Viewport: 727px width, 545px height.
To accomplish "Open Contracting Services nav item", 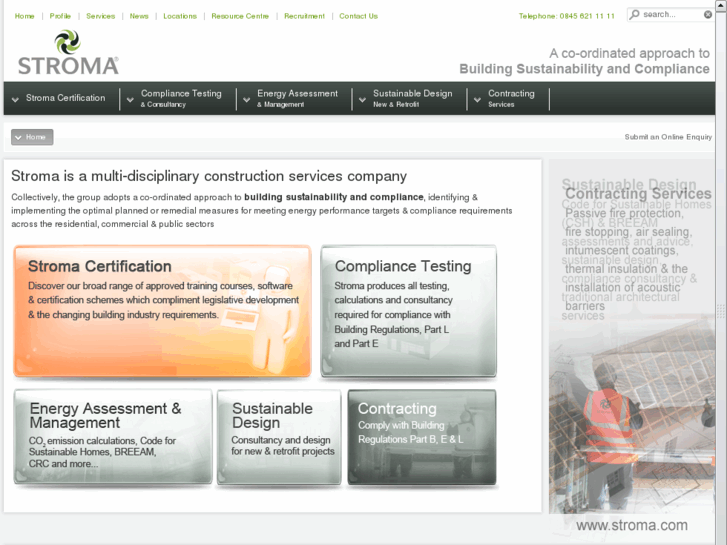I will [511, 98].
